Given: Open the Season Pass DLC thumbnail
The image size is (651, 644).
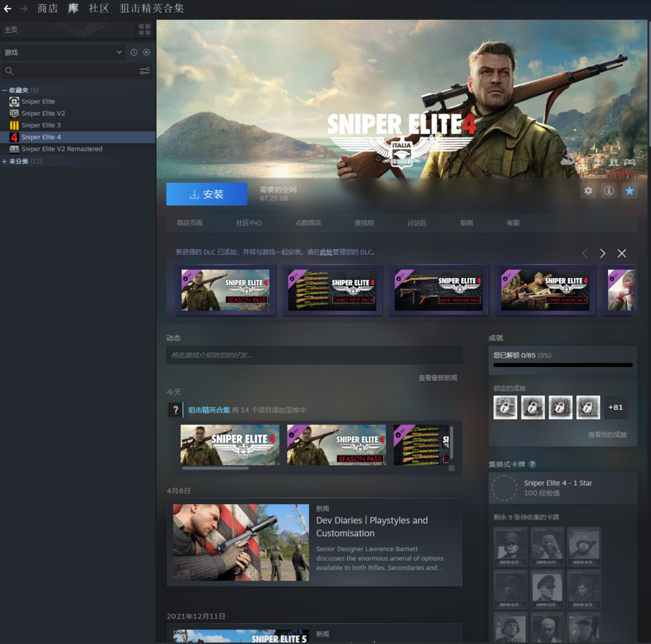Looking at the screenshot, I should click(x=225, y=290).
